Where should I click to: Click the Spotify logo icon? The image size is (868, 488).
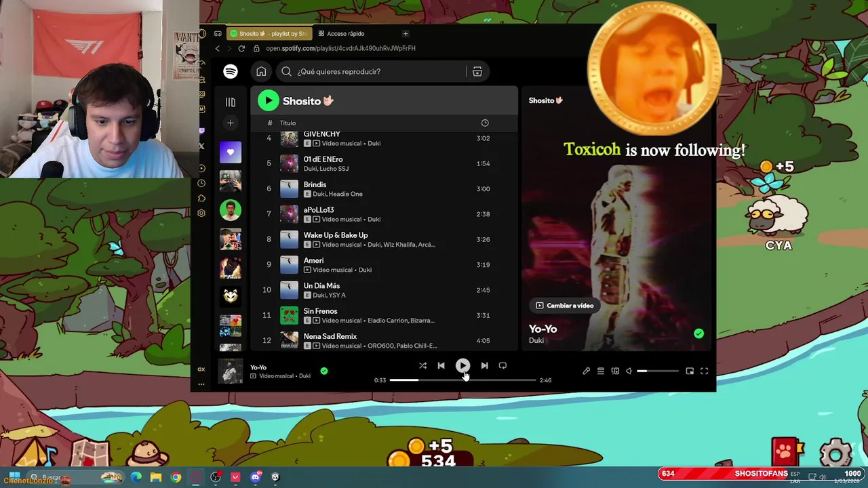click(x=231, y=71)
